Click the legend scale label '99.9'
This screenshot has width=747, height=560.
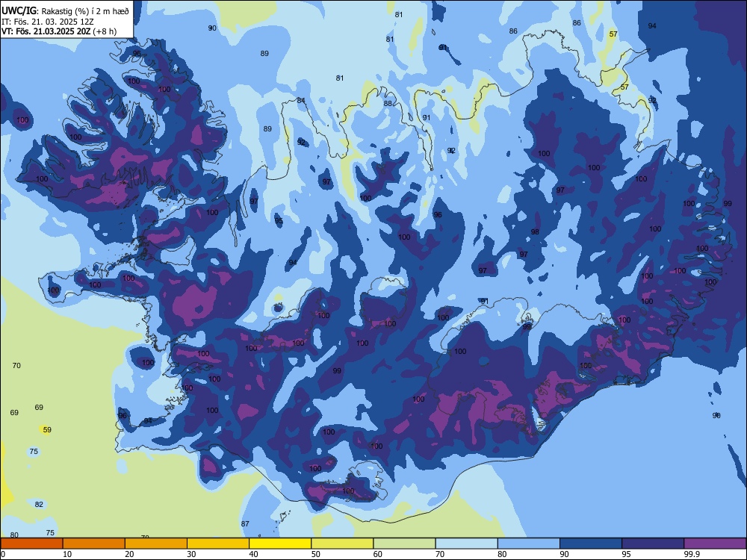[x=692, y=554]
